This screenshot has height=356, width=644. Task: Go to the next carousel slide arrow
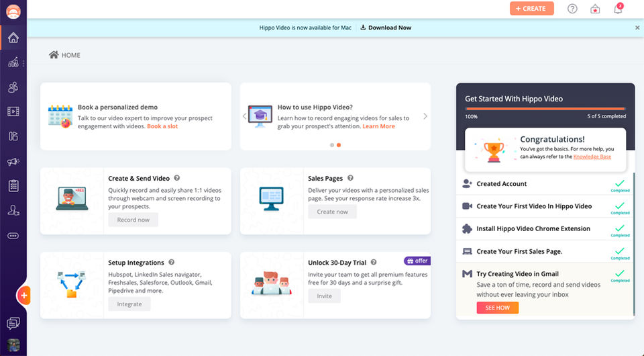tap(425, 116)
